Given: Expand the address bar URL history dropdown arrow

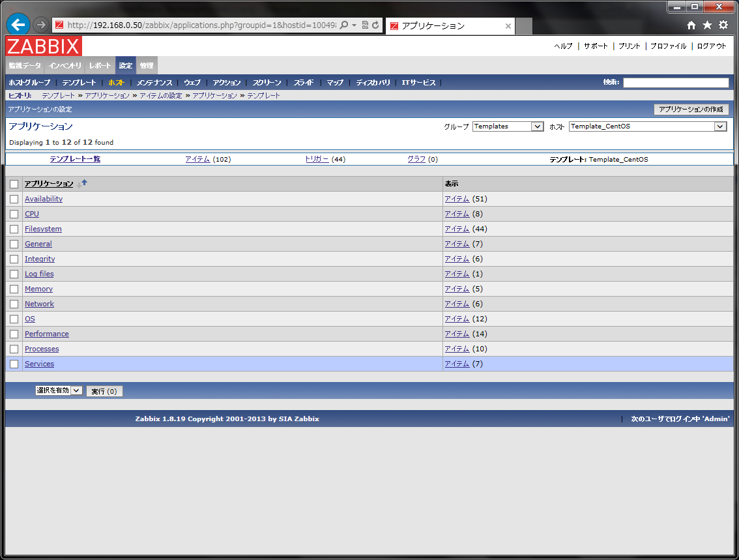Looking at the screenshot, I should click(x=355, y=25).
